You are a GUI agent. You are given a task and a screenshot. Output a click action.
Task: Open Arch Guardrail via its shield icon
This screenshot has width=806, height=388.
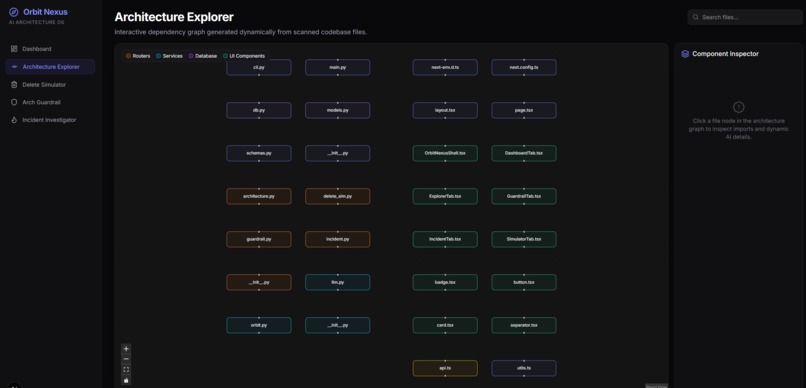(14, 102)
